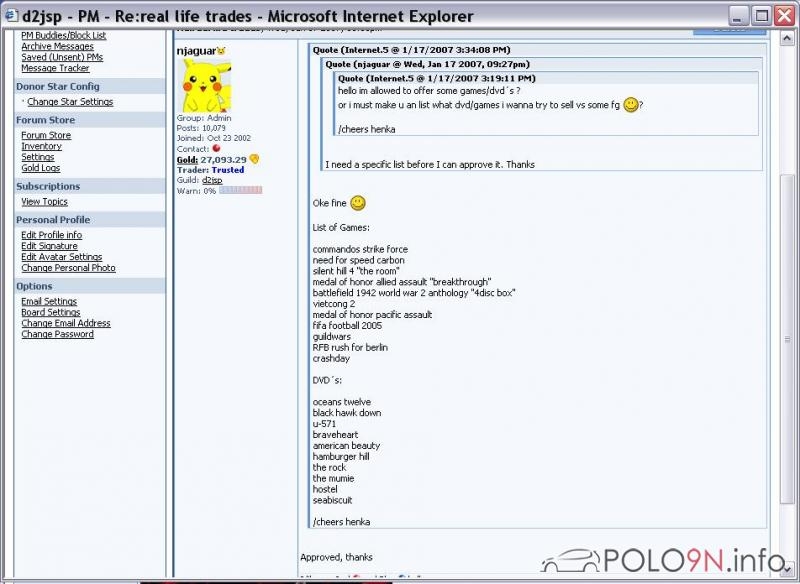The width and height of the screenshot is (800, 584).
Task: Open Change Star Settings link
Action: coord(70,102)
